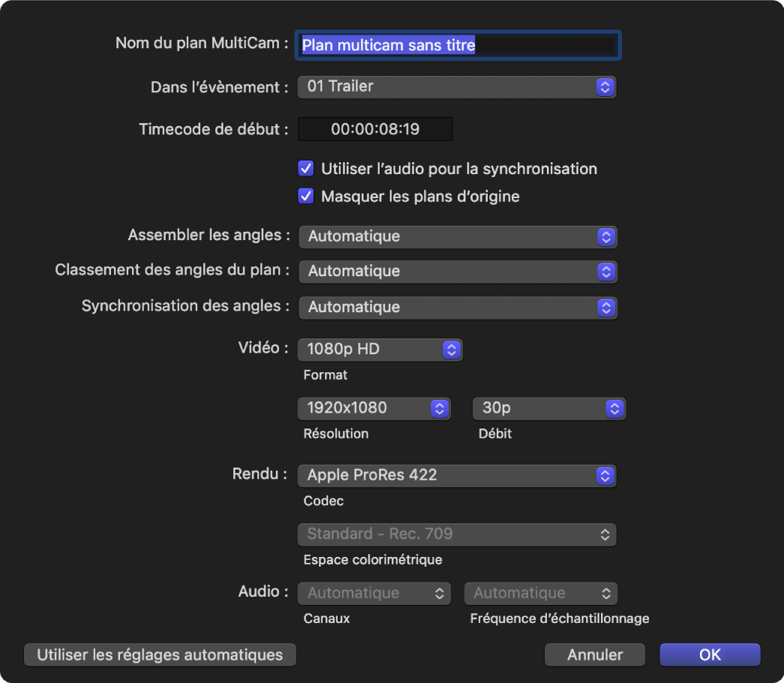Open the Résolution dropdown showing 1920x1080
Image resolution: width=784 pixels, height=683 pixels.
374,408
